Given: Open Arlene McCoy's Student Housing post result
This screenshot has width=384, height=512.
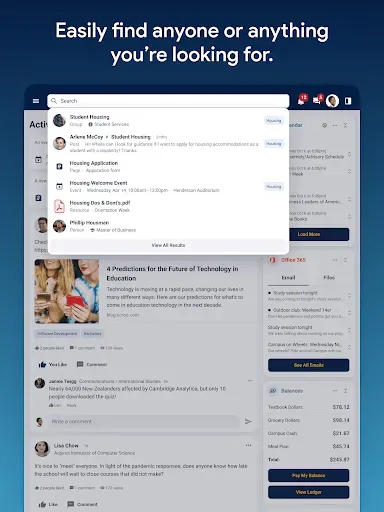Looking at the screenshot, I should tap(168, 143).
